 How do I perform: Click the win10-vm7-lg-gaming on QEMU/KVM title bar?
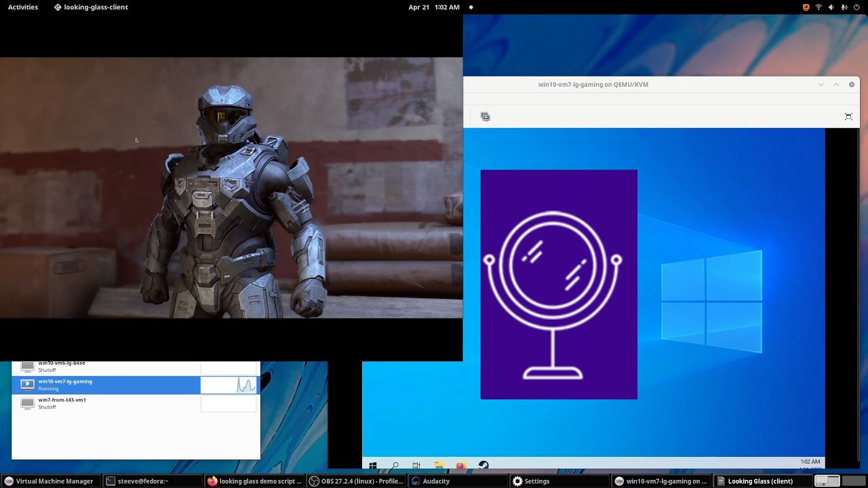593,85
